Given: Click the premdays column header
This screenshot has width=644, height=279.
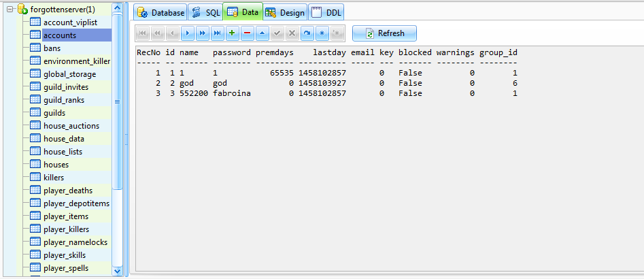Looking at the screenshot, I should (x=275, y=52).
